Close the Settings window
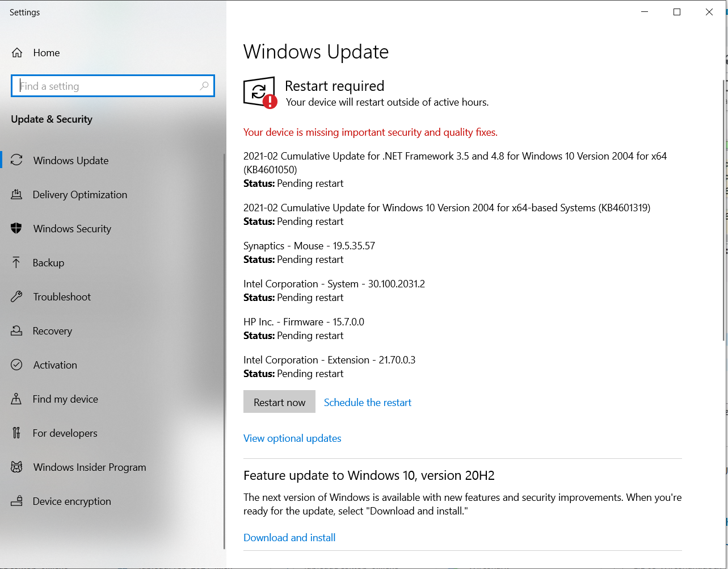The width and height of the screenshot is (728, 569). point(709,12)
